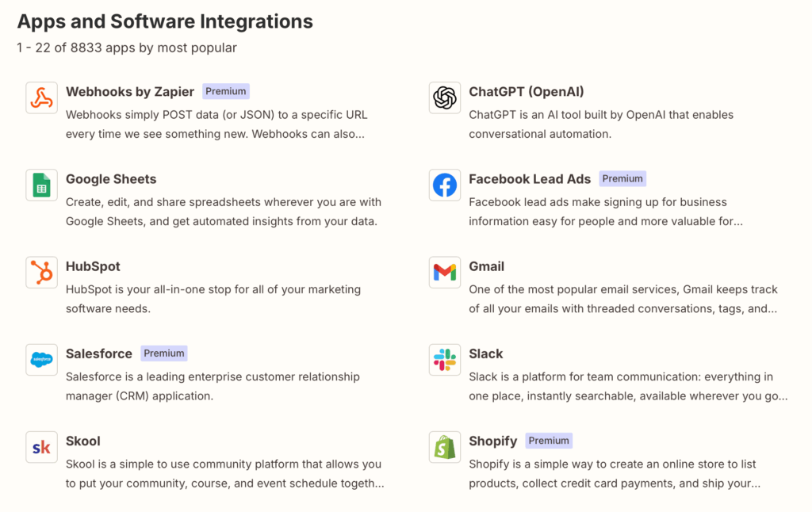812x512 pixels.
Task: Click the Skool description text
Action: [x=224, y=473]
